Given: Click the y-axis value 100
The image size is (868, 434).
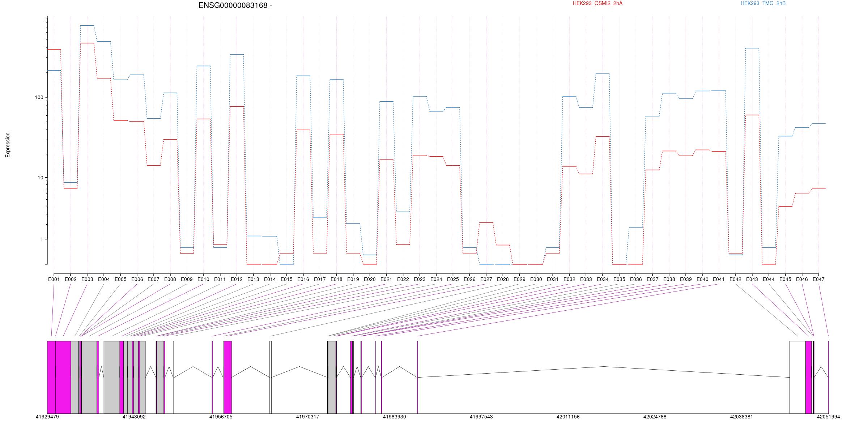Looking at the screenshot, I should pos(39,98).
